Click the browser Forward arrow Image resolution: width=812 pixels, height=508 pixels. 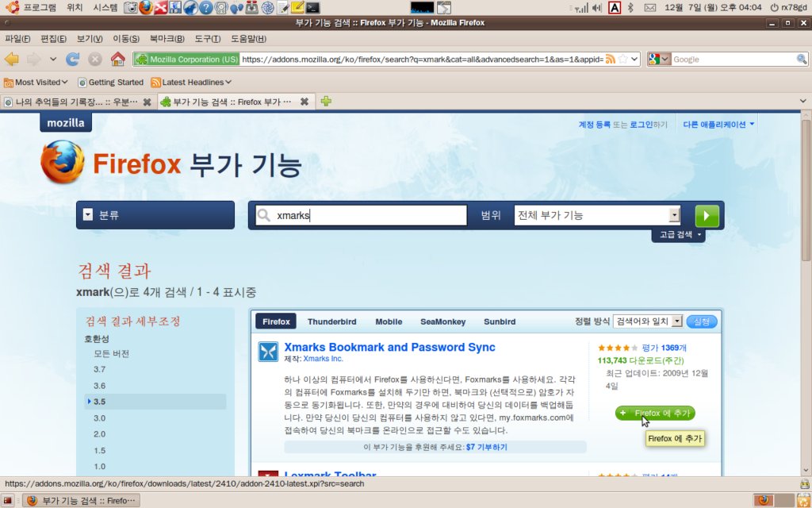pyautogui.click(x=33, y=59)
